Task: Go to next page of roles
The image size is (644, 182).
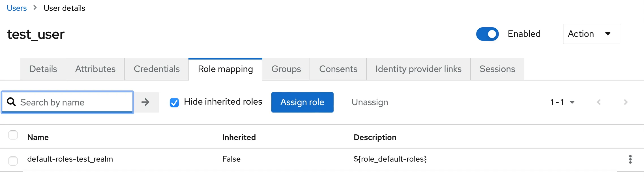Action: pos(626,102)
